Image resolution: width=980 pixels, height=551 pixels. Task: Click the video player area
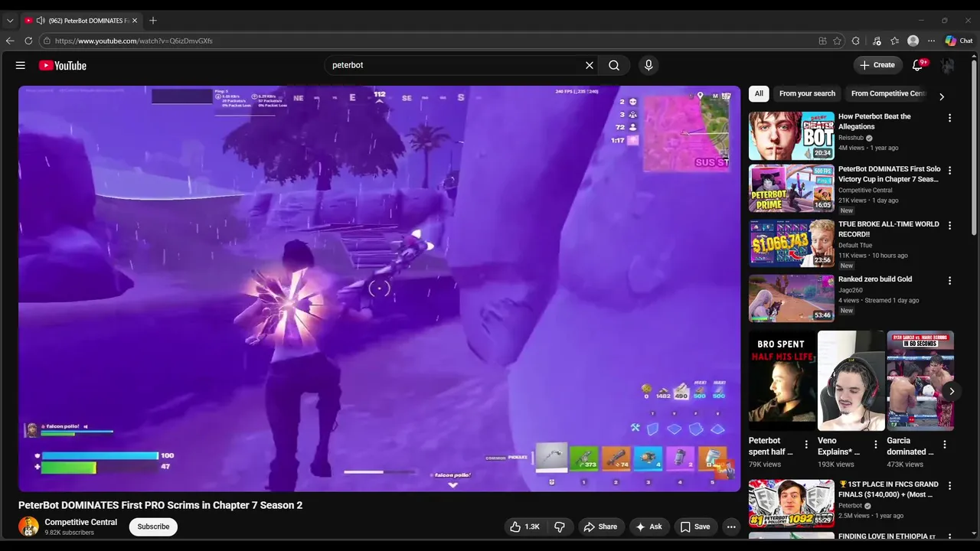coord(379,289)
